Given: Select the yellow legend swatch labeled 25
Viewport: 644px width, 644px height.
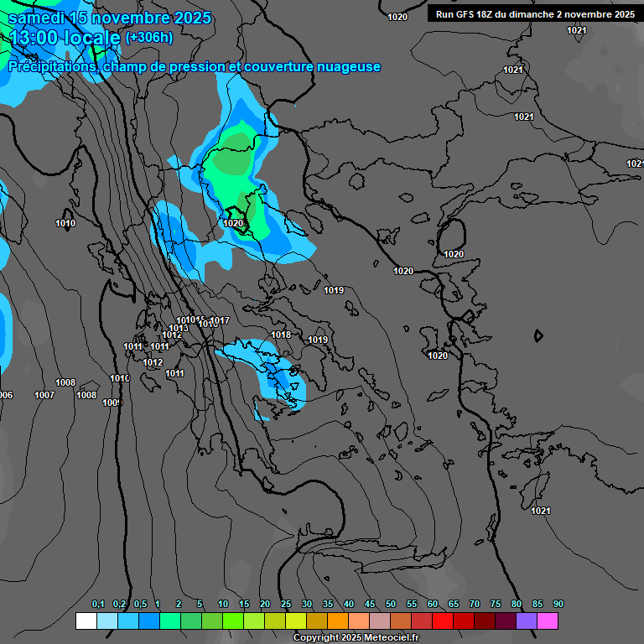Looking at the screenshot, I should pyautogui.click(x=296, y=621).
